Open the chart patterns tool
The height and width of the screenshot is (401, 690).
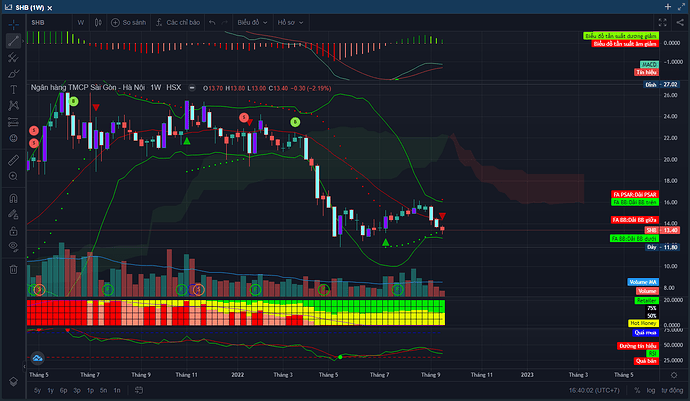(x=13, y=106)
